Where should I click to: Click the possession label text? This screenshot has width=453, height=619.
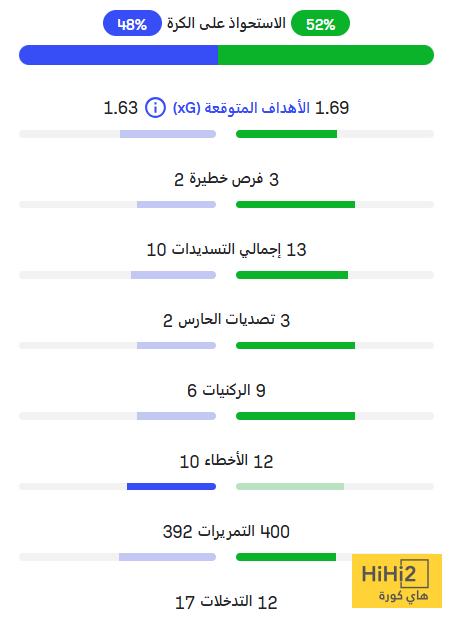(226, 23)
